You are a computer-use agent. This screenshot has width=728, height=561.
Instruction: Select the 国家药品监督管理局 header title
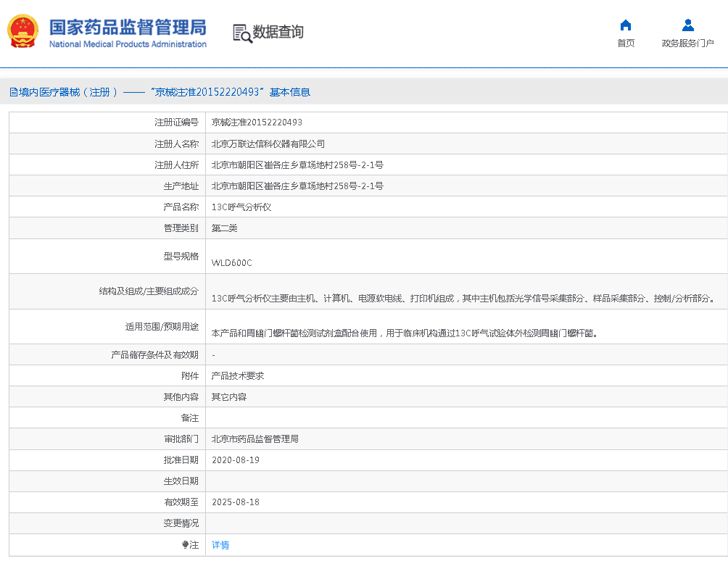(127, 26)
